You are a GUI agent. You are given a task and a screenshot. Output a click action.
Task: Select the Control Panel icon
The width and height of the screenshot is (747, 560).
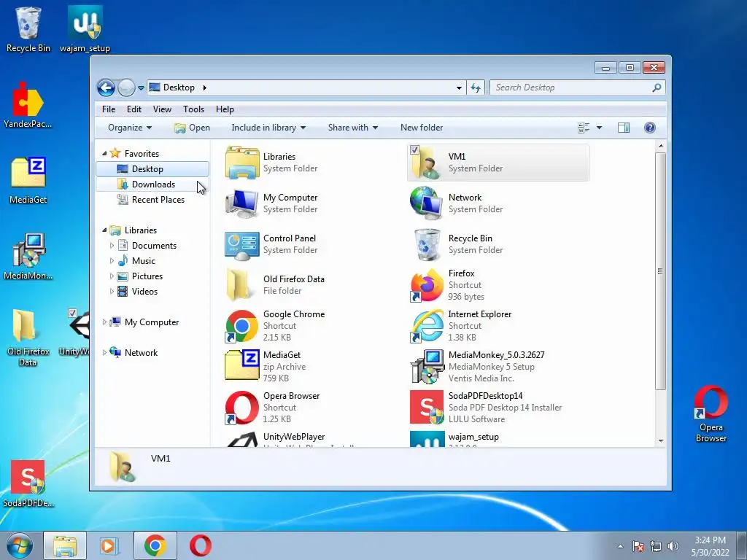[x=242, y=245]
